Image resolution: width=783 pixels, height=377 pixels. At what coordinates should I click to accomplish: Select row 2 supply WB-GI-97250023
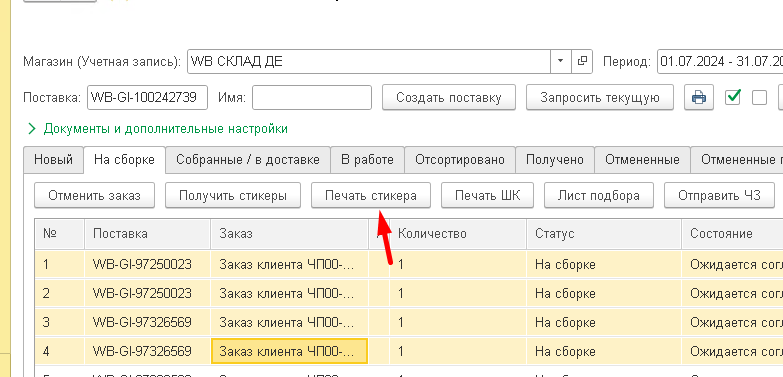click(x=147, y=293)
